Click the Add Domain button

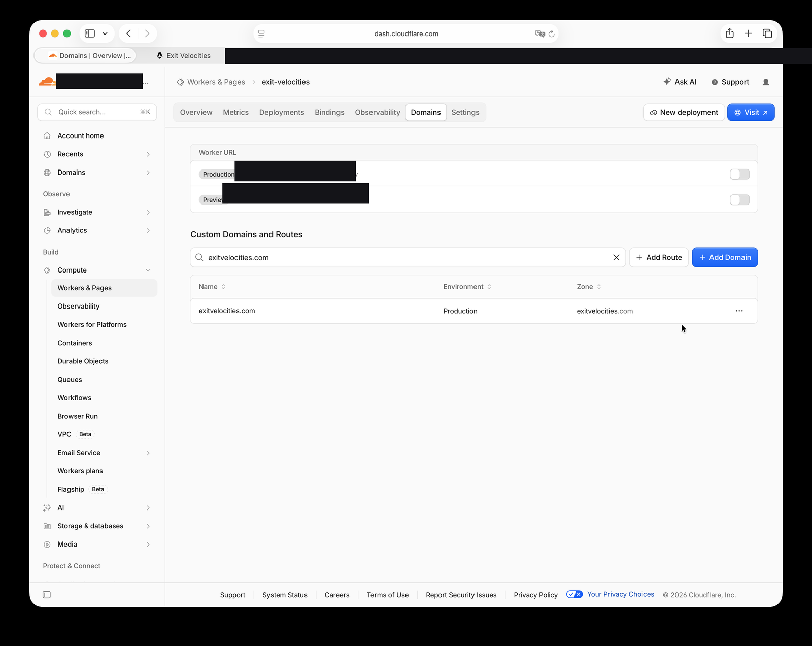pos(725,257)
